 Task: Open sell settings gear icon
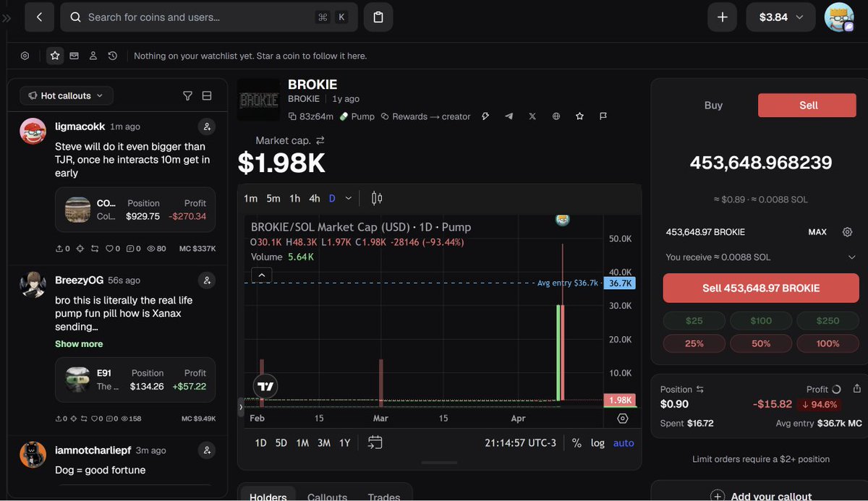848,232
